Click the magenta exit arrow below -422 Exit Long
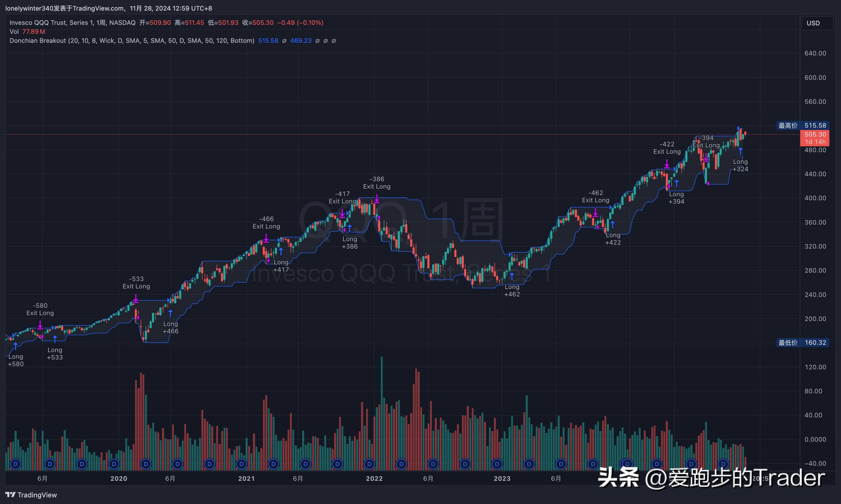 (667, 164)
